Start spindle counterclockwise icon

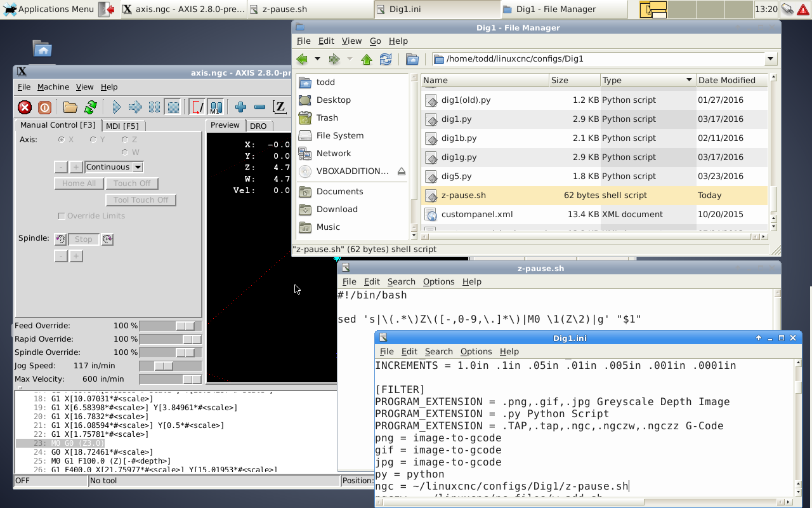click(60, 239)
